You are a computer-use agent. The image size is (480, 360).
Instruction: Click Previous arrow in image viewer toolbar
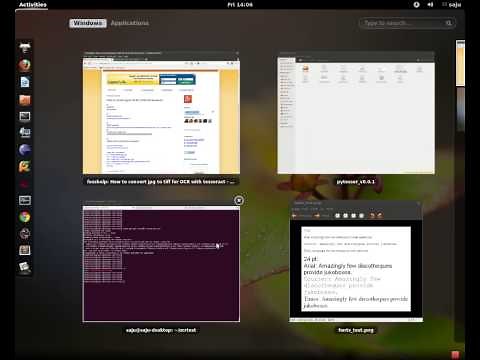pos(295,216)
